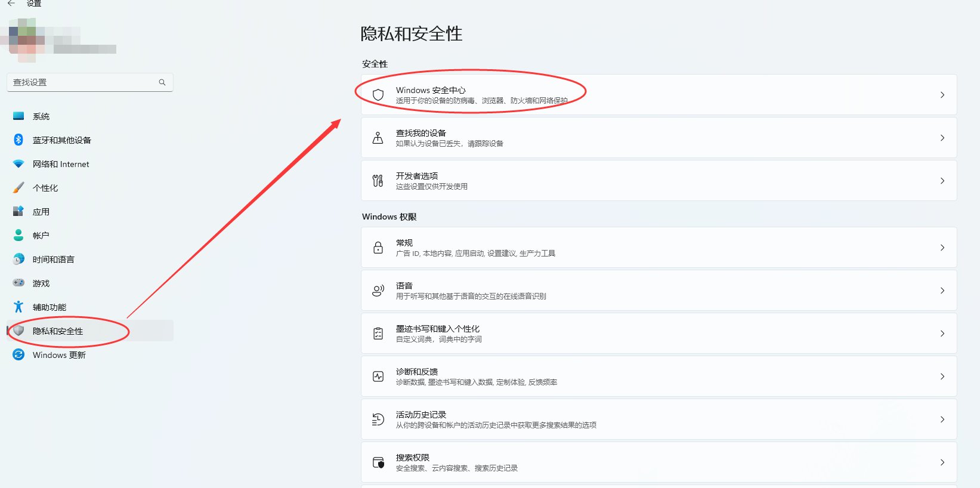
Task: Click the tools icon on 开发者选项 row
Action: click(378, 181)
